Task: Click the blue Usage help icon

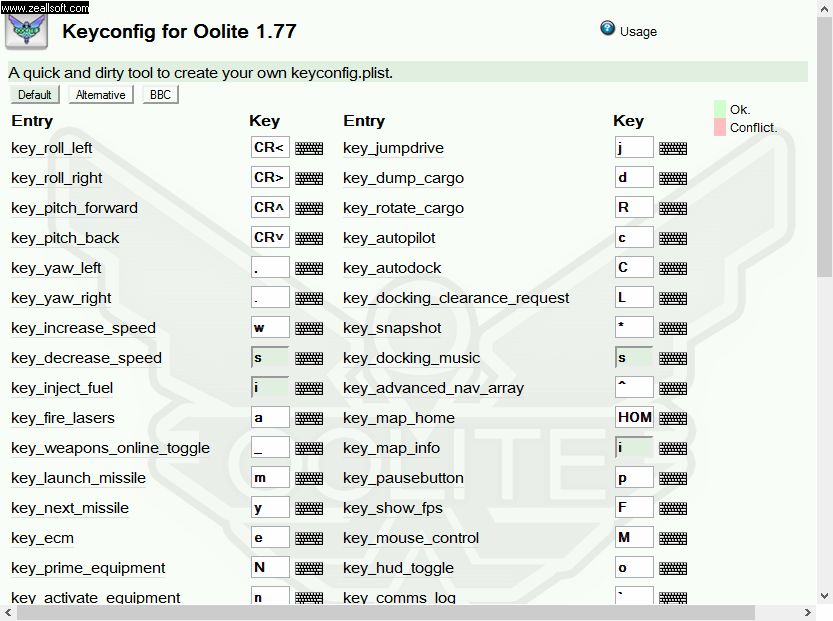Action: tap(607, 29)
